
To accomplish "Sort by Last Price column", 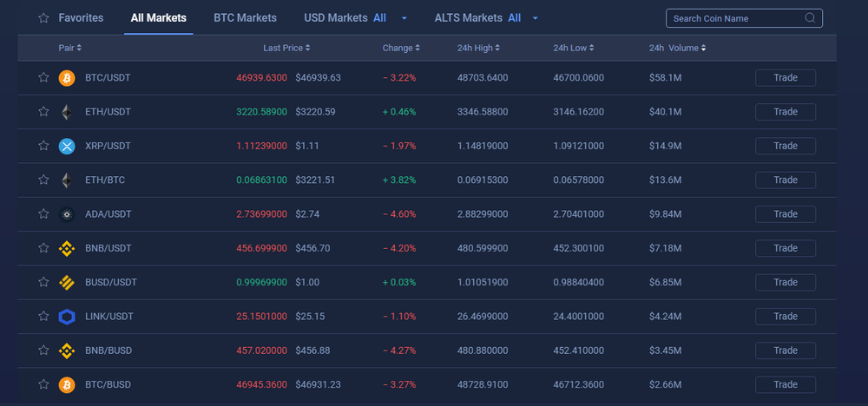I will [286, 48].
